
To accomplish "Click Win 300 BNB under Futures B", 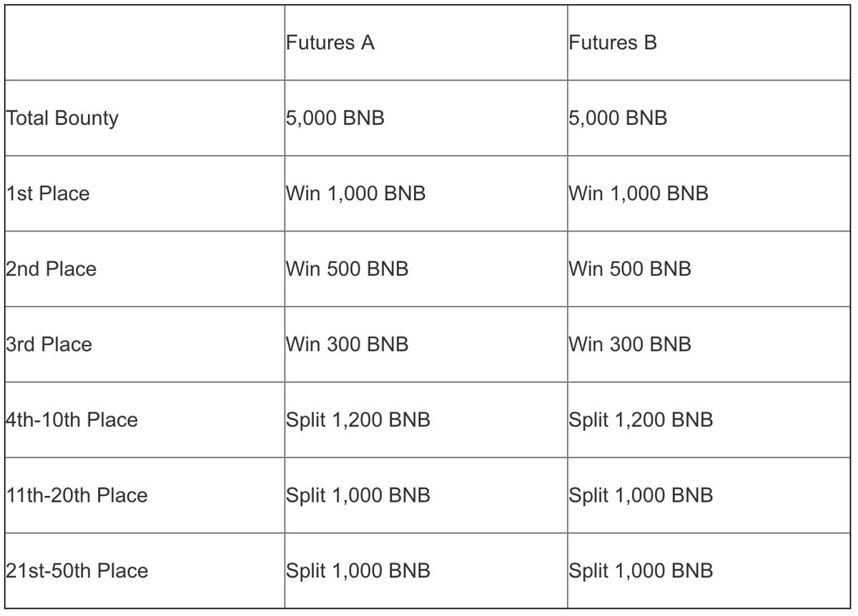I will pyautogui.click(x=631, y=344).
